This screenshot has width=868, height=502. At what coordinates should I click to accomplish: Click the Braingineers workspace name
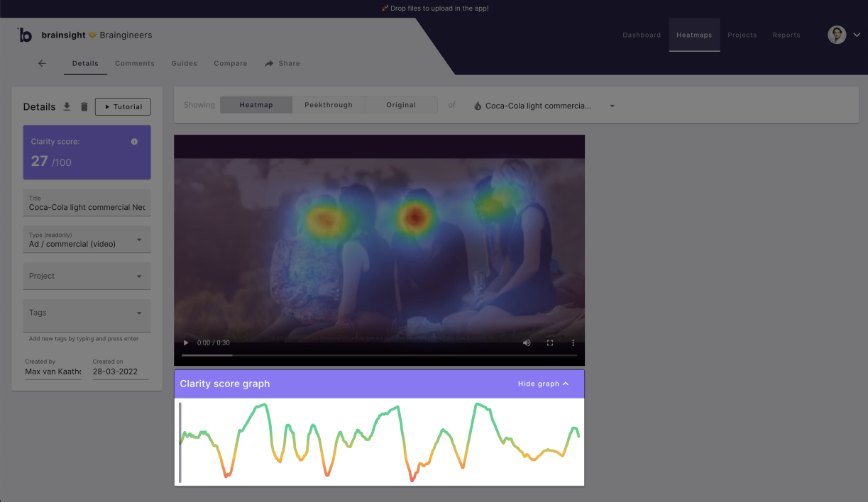point(126,35)
